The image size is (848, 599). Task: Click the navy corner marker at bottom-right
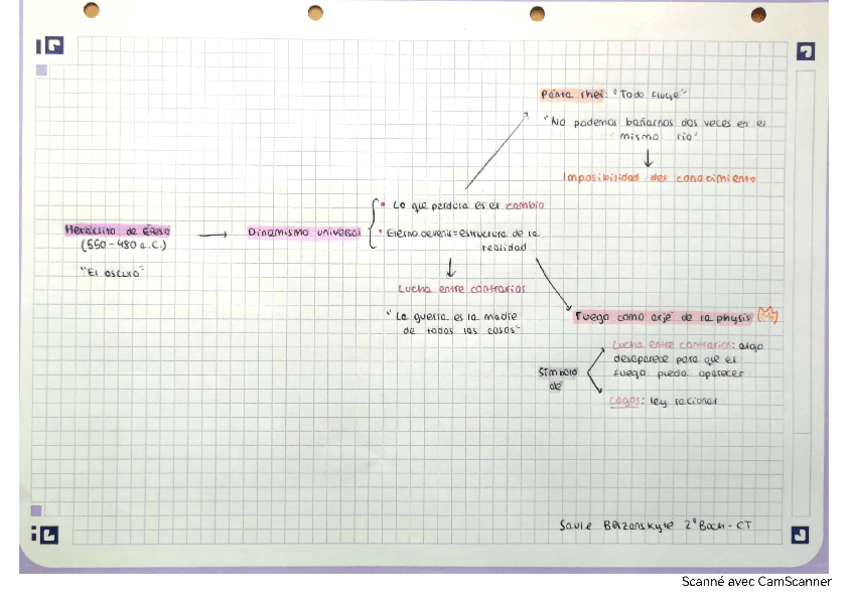(x=800, y=535)
